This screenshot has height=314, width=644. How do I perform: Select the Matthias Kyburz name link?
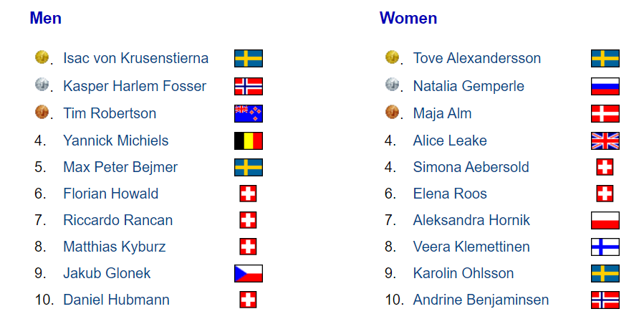tap(115, 247)
